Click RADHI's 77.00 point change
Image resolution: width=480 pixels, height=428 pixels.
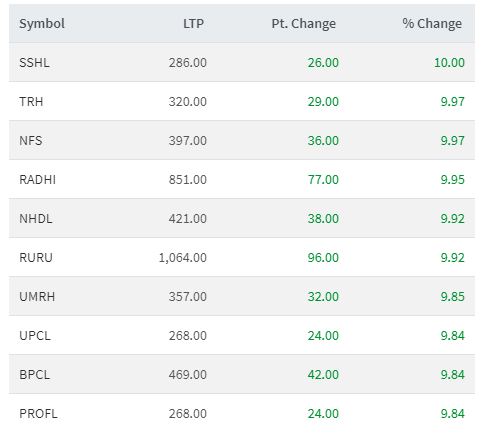(x=323, y=180)
